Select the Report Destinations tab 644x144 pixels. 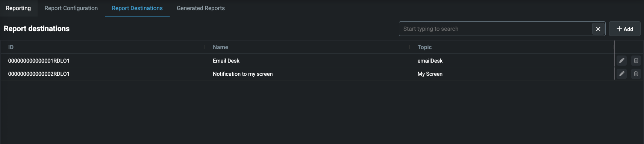click(137, 8)
